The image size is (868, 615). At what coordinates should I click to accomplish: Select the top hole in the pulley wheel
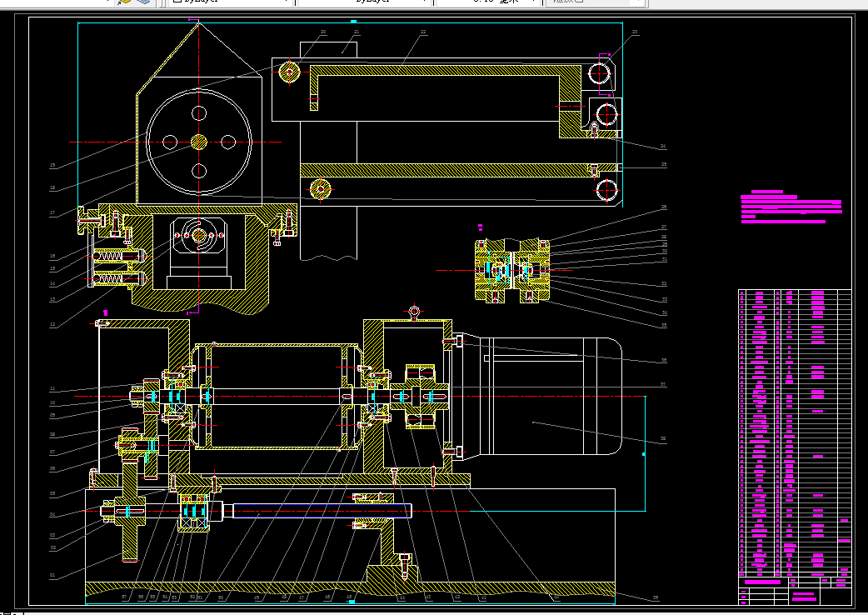199,114
